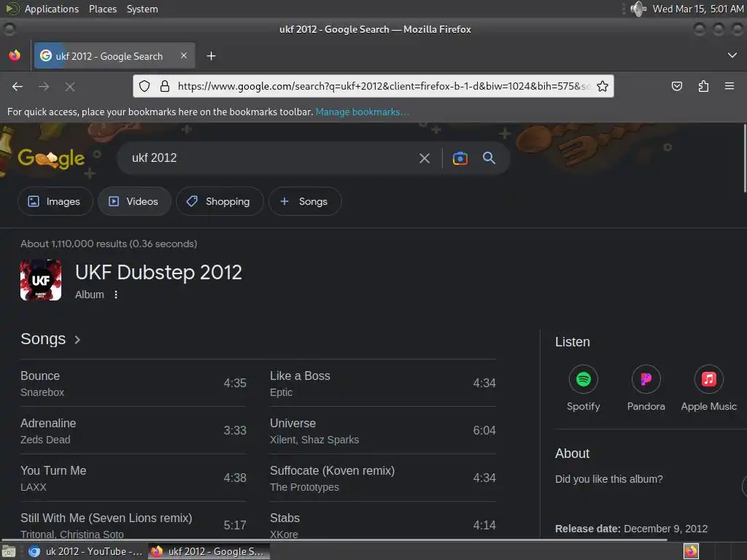Open the song Universe by Xilent
Image resolution: width=747 pixels, height=560 pixels.
coord(382,430)
